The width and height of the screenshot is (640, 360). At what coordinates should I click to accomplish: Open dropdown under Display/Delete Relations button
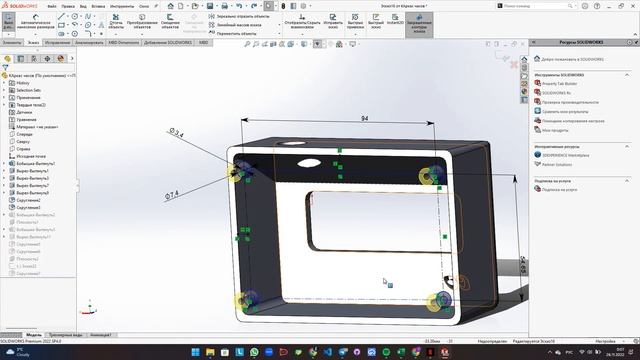302,34
